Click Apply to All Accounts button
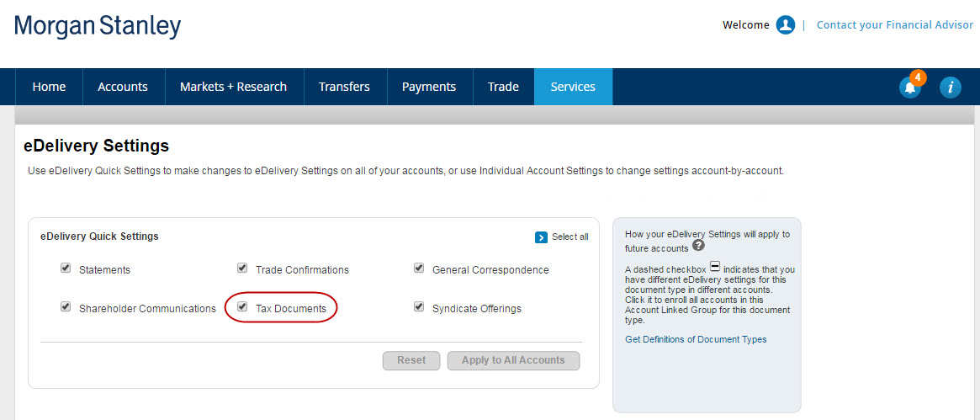The image size is (980, 420). point(513,360)
